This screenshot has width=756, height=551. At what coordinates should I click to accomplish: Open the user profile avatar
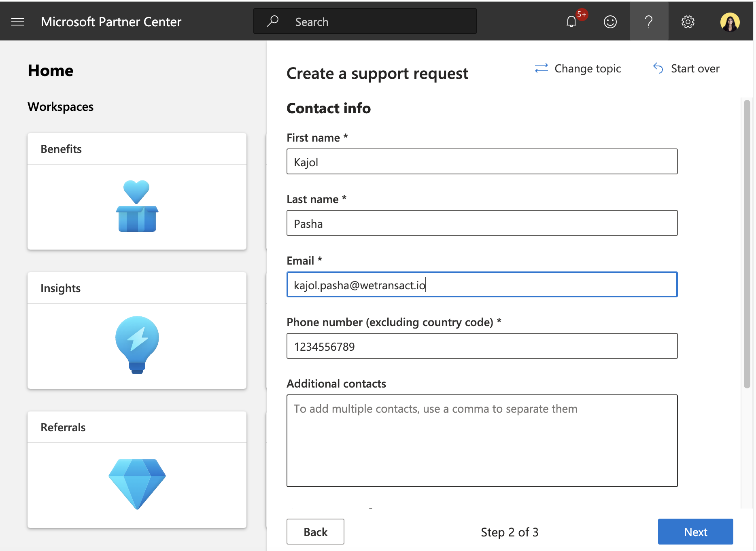pyautogui.click(x=730, y=22)
